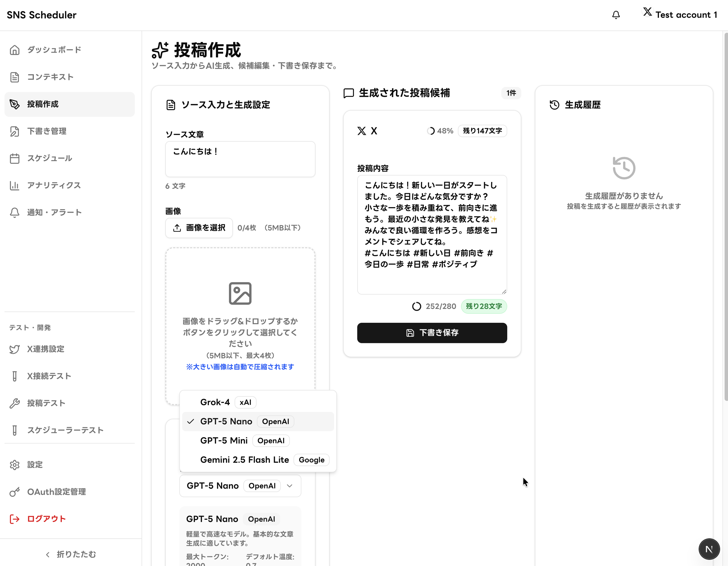728x566 pixels.
Task: Open the ダッシュボード home icon
Action: pos(15,50)
